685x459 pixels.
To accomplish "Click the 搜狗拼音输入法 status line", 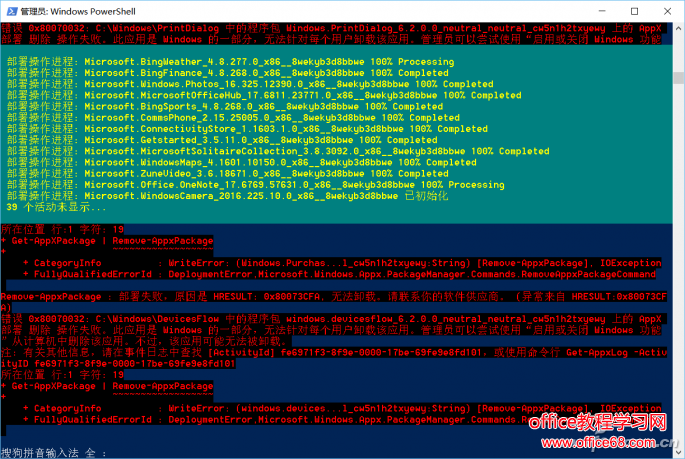I will pos(54,453).
